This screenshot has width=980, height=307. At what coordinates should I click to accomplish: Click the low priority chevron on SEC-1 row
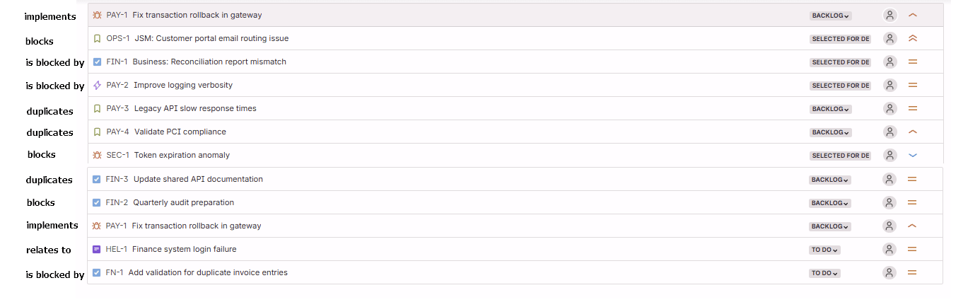point(912,155)
